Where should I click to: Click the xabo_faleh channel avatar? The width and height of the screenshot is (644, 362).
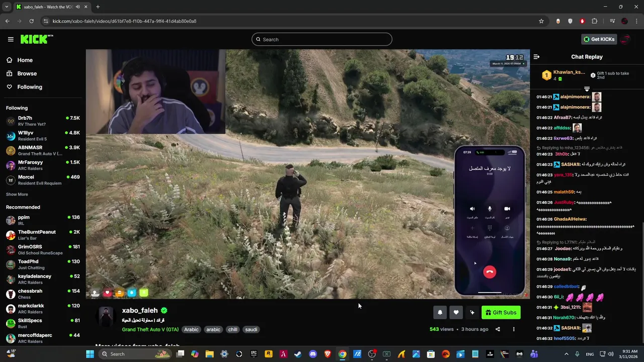pyautogui.click(x=106, y=316)
